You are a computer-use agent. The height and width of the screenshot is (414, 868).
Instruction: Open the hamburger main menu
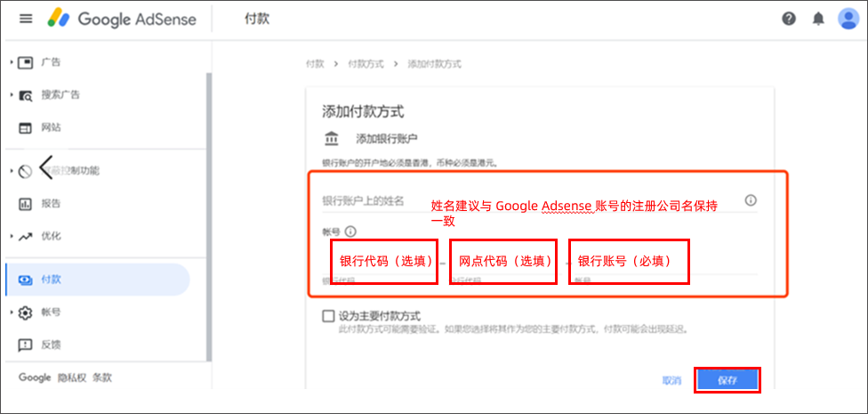pyautogui.click(x=26, y=19)
